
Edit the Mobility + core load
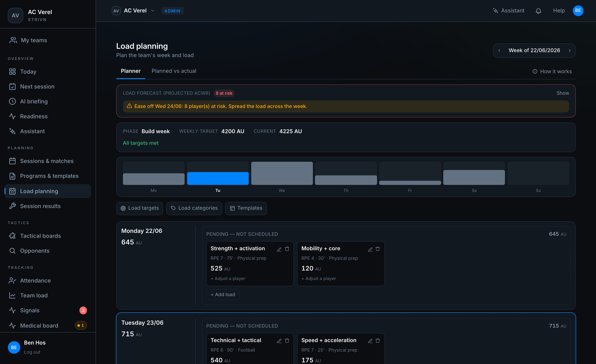click(370, 249)
